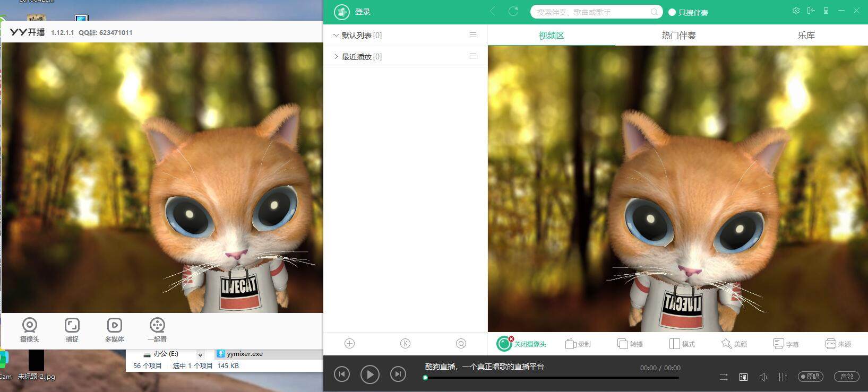The width and height of the screenshot is (868, 392).
Task: Click the 145 KB file size in the status bar
Action: 228,365
